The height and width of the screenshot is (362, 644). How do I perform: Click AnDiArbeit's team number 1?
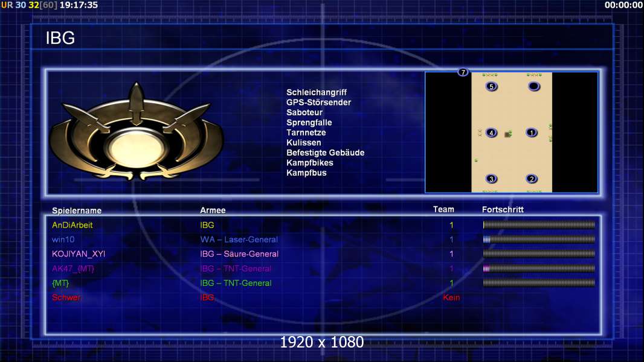tap(451, 225)
